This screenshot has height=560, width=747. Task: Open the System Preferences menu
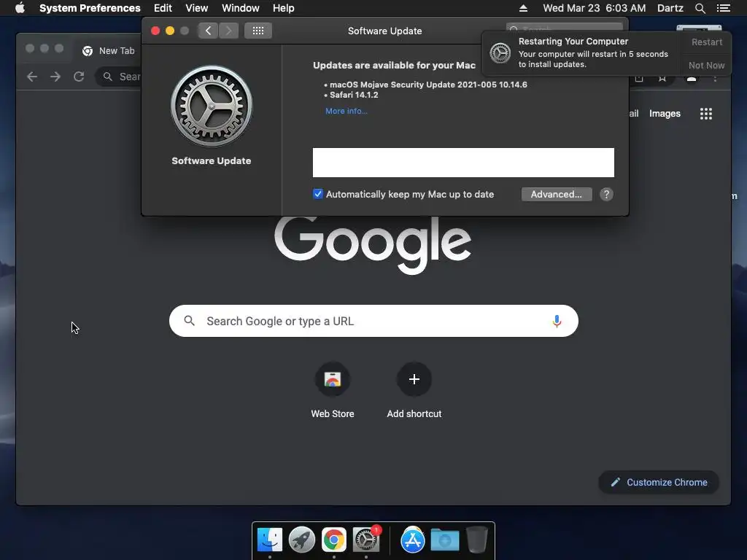90,8
